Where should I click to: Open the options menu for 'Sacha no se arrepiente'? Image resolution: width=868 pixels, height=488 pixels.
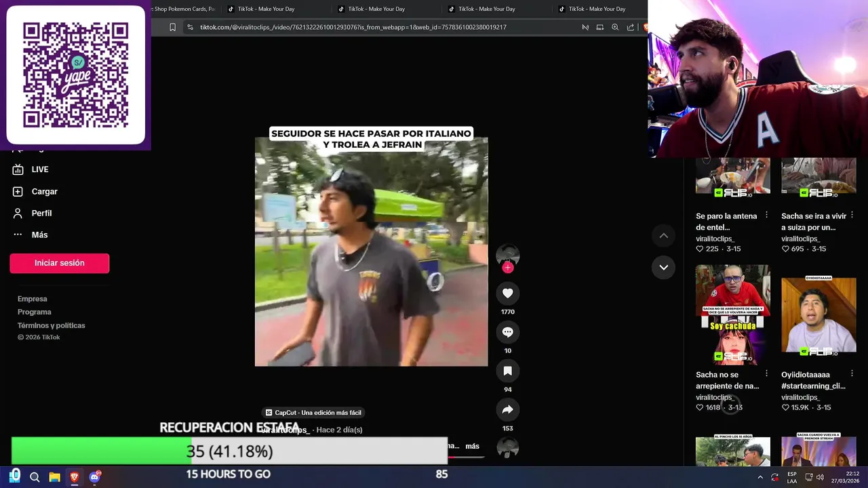(767, 373)
